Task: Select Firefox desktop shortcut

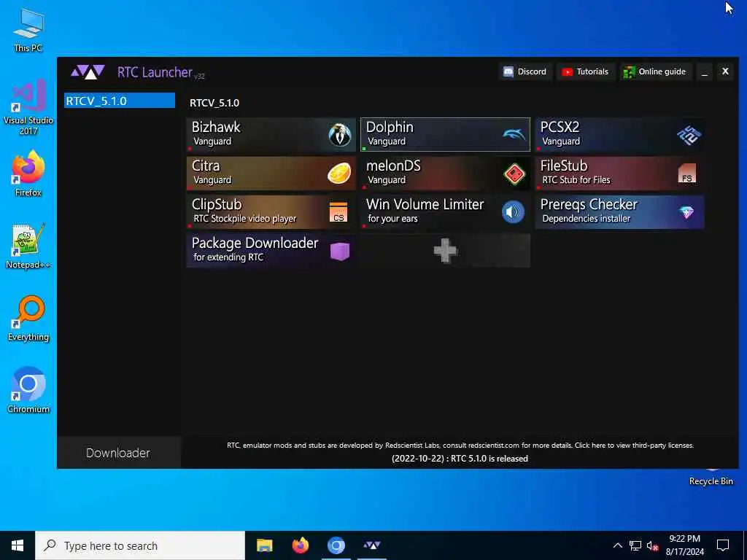Action: (28, 174)
